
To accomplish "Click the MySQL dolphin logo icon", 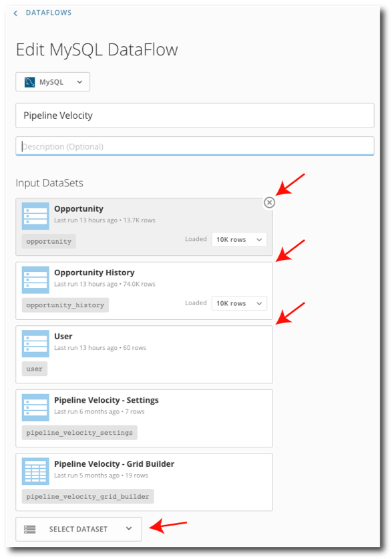I will 29,82.
